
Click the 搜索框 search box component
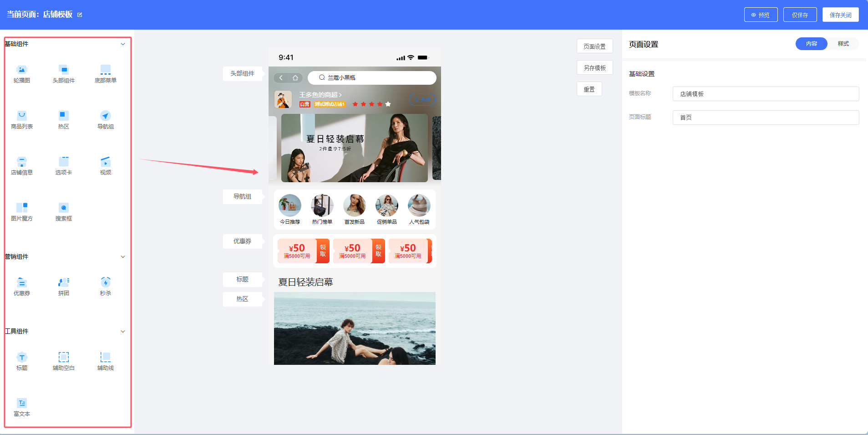[x=64, y=208]
